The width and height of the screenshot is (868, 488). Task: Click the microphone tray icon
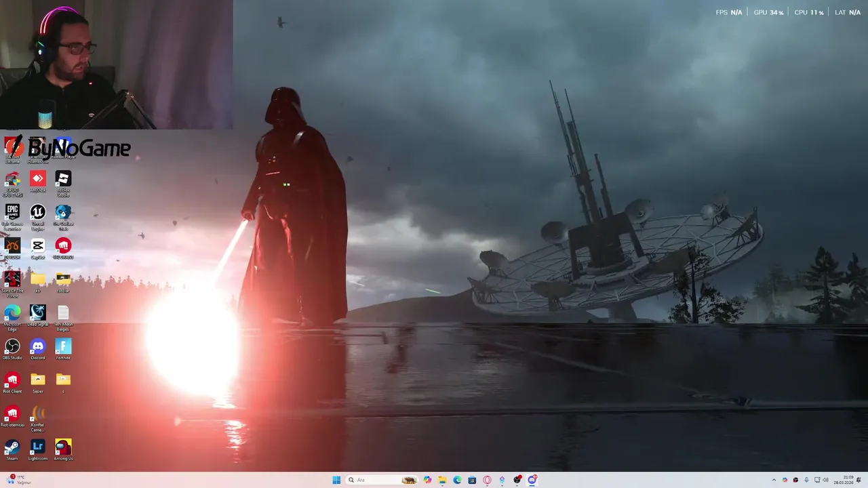click(806, 480)
